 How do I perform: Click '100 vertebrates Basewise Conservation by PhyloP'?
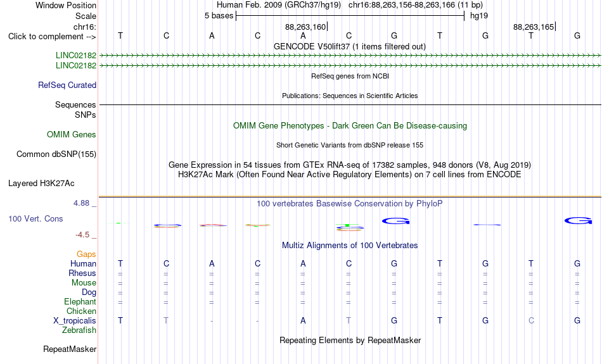[x=350, y=204]
